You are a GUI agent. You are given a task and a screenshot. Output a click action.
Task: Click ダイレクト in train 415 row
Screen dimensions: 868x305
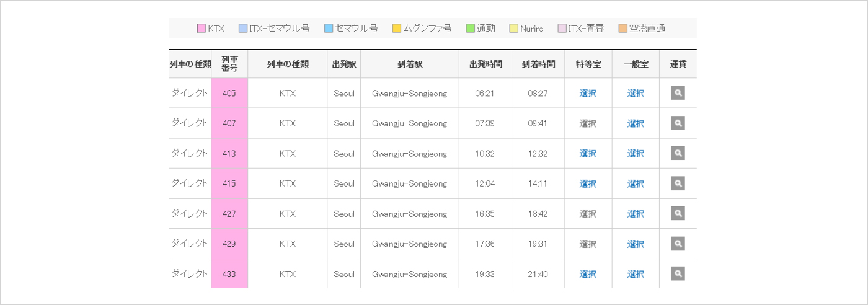tap(189, 183)
